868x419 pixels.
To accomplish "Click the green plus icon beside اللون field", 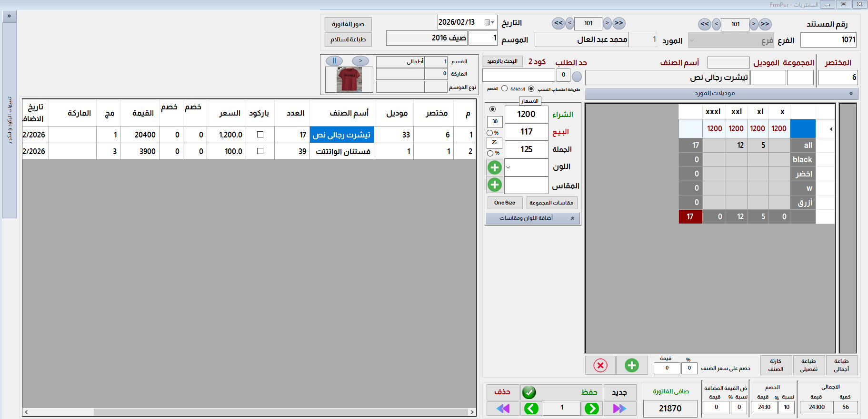I will click(x=495, y=167).
